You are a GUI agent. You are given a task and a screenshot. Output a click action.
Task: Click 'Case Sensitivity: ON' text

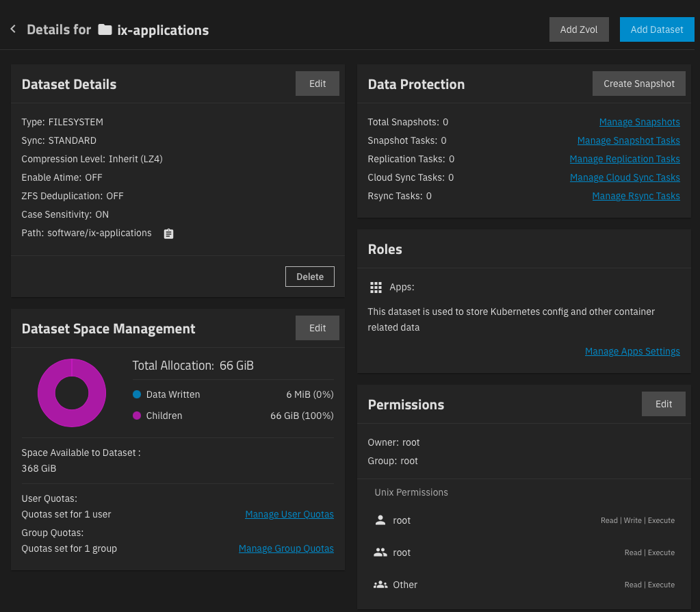[x=65, y=214]
